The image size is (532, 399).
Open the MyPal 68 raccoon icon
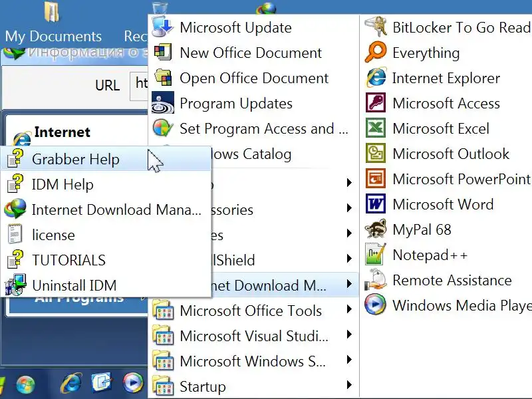tap(376, 229)
